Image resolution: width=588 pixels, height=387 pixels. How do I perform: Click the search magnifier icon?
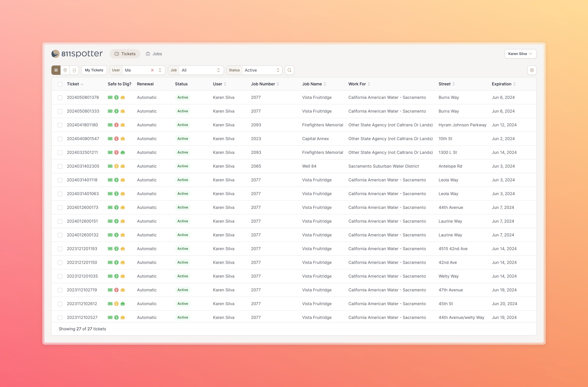tap(289, 70)
